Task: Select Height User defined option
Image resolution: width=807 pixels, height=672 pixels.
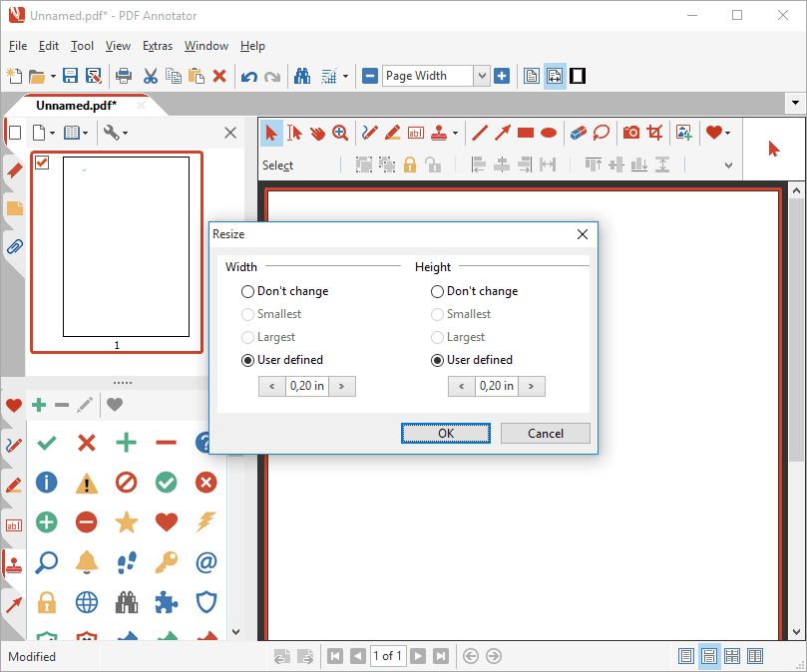Action: (x=472, y=360)
